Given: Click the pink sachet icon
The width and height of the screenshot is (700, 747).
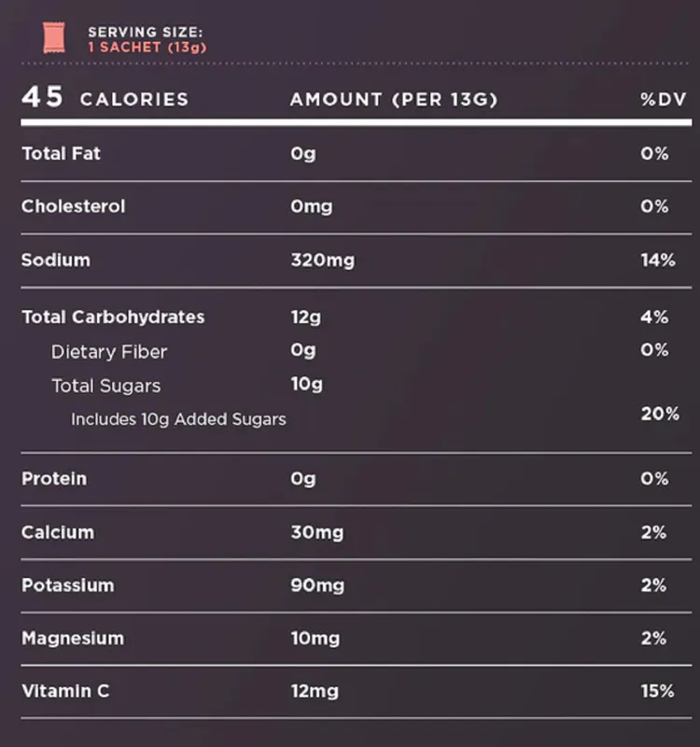Looking at the screenshot, I should tap(51, 38).
